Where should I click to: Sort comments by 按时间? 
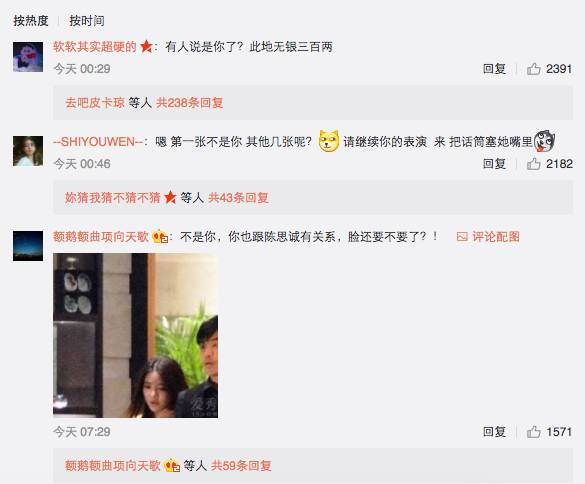tap(87, 21)
